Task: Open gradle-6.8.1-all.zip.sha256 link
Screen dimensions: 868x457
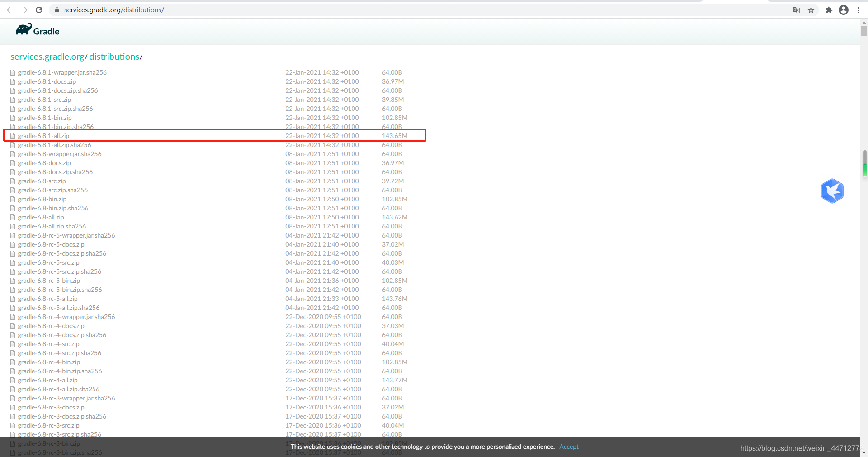Action: click(x=54, y=145)
